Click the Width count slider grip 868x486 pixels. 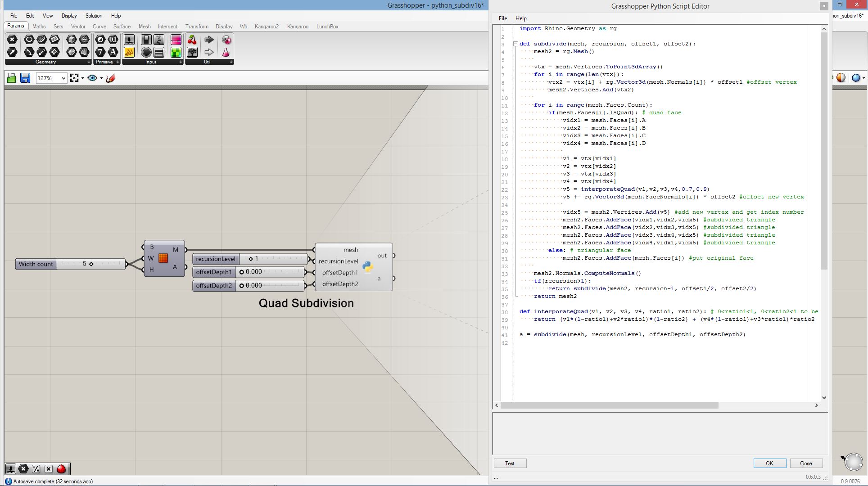(91, 264)
